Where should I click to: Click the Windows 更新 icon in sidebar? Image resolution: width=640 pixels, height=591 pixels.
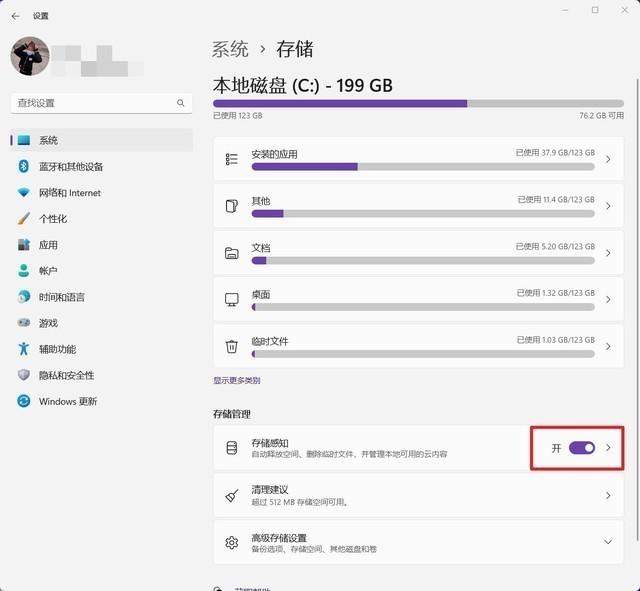24,401
